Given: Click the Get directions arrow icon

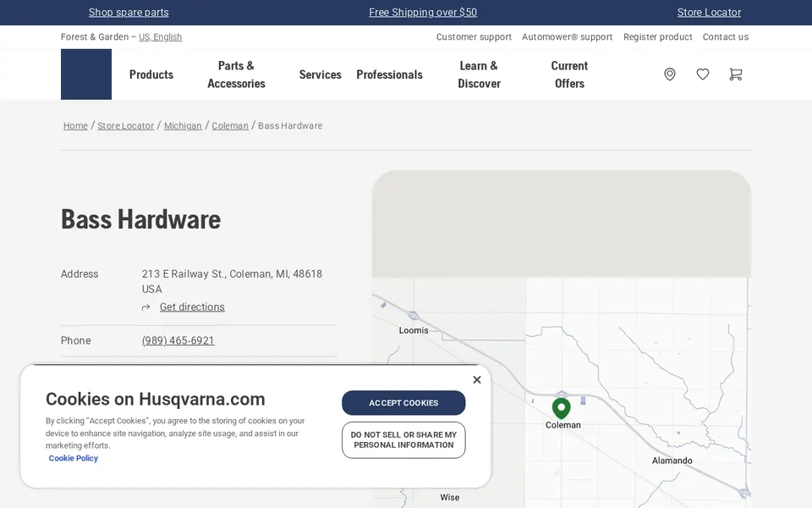Looking at the screenshot, I should click(x=146, y=307).
